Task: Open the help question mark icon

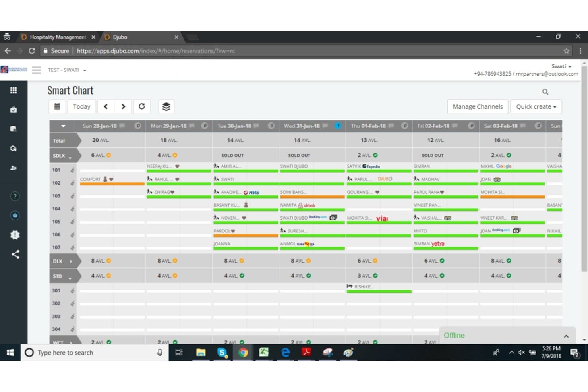Action: click(15, 196)
